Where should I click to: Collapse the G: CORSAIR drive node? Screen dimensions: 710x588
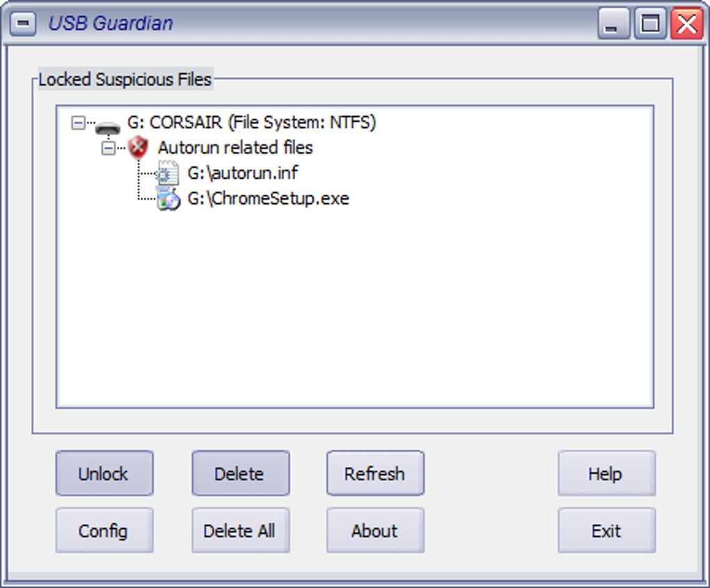[78, 123]
